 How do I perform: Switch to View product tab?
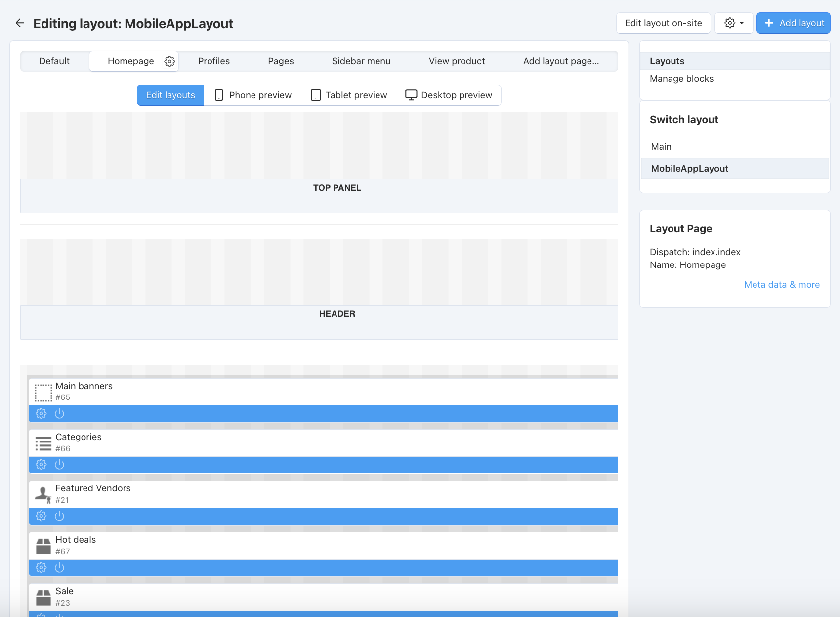click(457, 61)
